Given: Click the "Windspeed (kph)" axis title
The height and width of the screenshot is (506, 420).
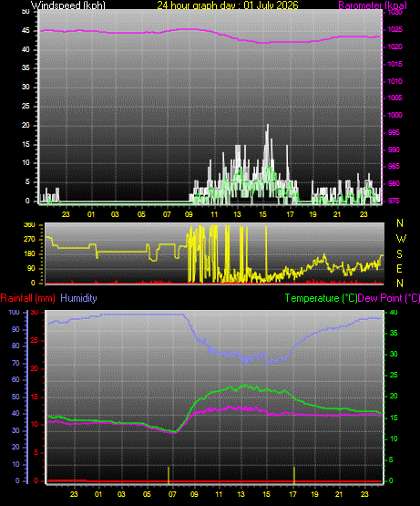Looking at the screenshot, I should tap(68, 5).
